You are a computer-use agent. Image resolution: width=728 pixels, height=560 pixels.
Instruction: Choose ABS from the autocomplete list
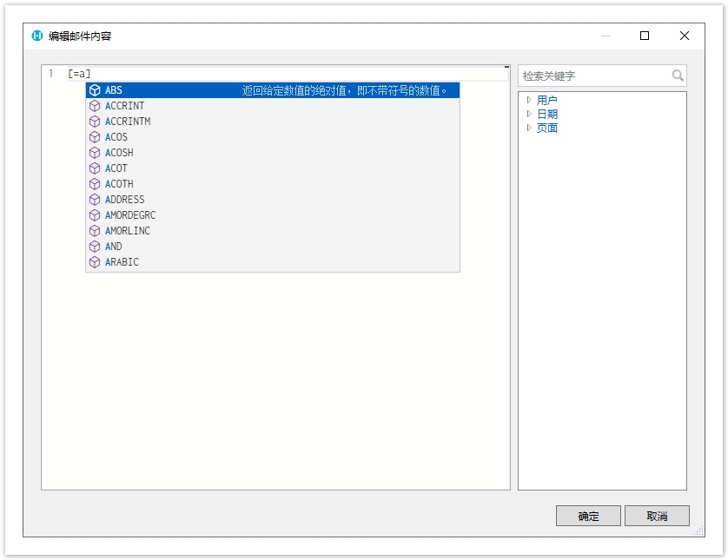(273, 90)
